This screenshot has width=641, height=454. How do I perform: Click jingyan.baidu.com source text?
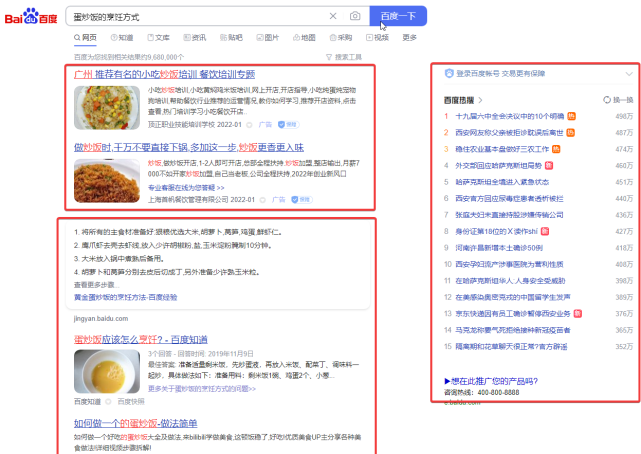pos(101,319)
